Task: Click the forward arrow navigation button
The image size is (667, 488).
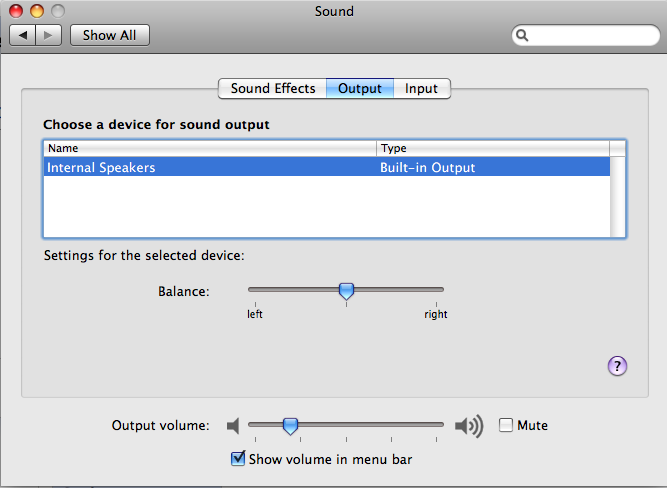Action: click(x=49, y=35)
